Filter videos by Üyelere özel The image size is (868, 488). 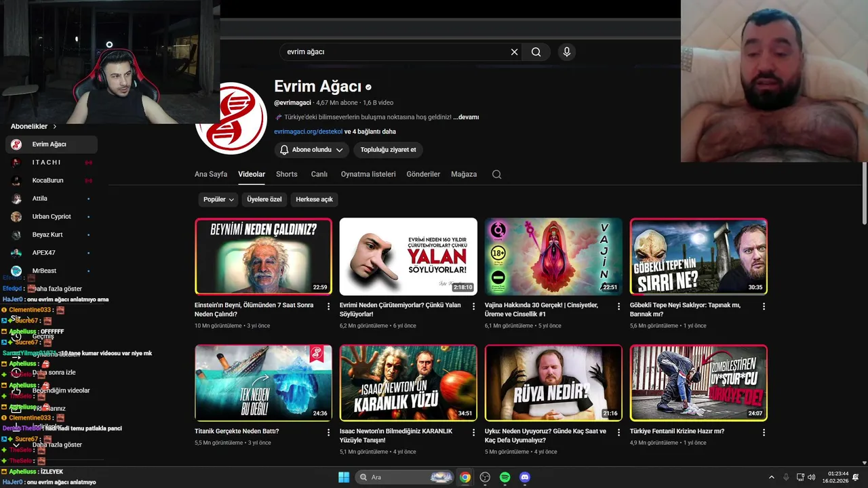(264, 199)
